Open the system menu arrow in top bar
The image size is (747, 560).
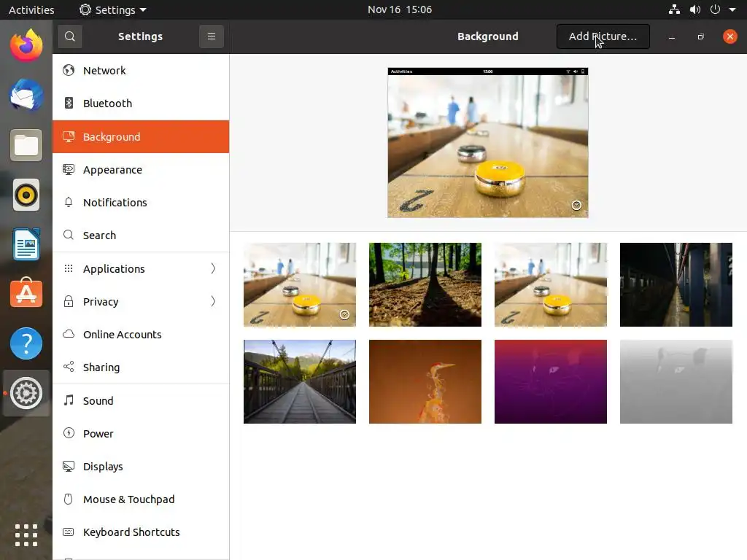coord(732,9)
